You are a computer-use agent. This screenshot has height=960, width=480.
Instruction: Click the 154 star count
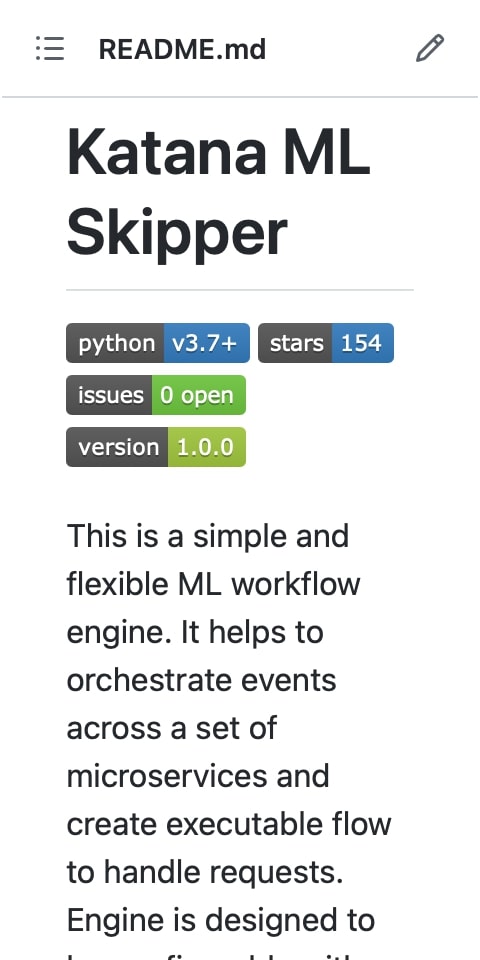pyautogui.click(x=363, y=343)
